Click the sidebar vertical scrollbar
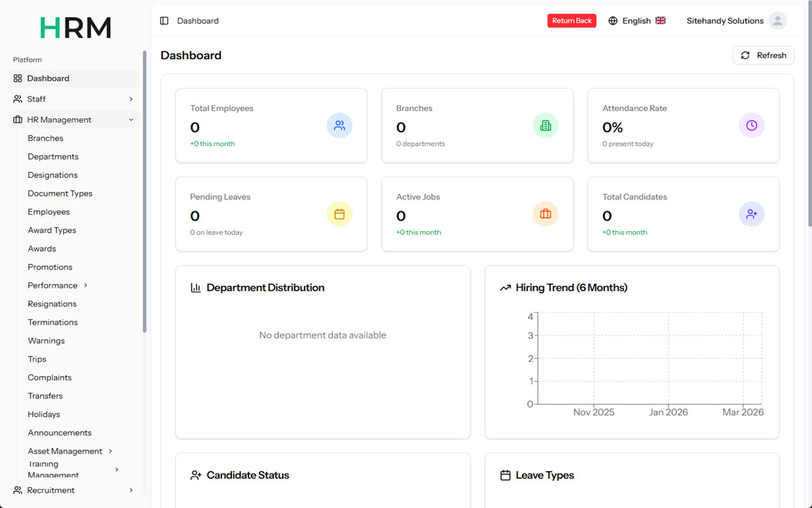The width and height of the screenshot is (812, 508). 145,190
